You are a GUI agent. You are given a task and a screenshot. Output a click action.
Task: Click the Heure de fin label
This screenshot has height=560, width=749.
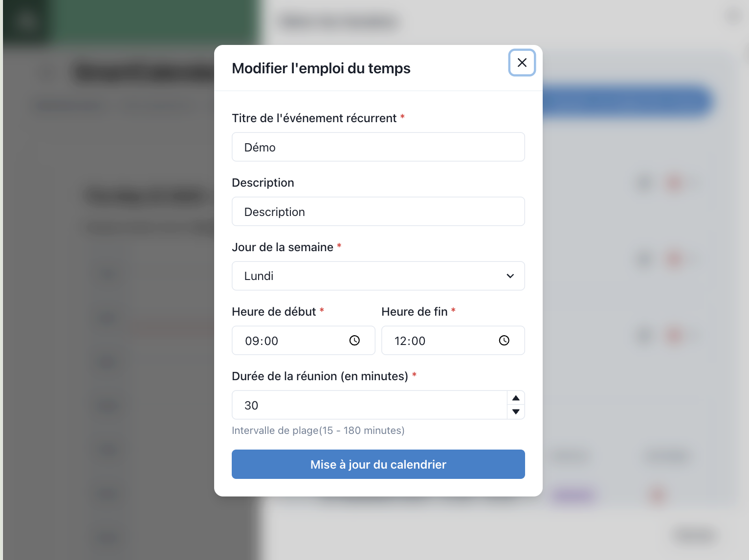pos(414,312)
